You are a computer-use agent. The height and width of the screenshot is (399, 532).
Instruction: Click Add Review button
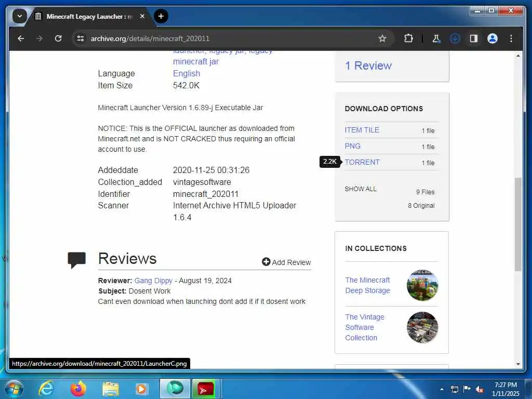pyautogui.click(x=286, y=262)
